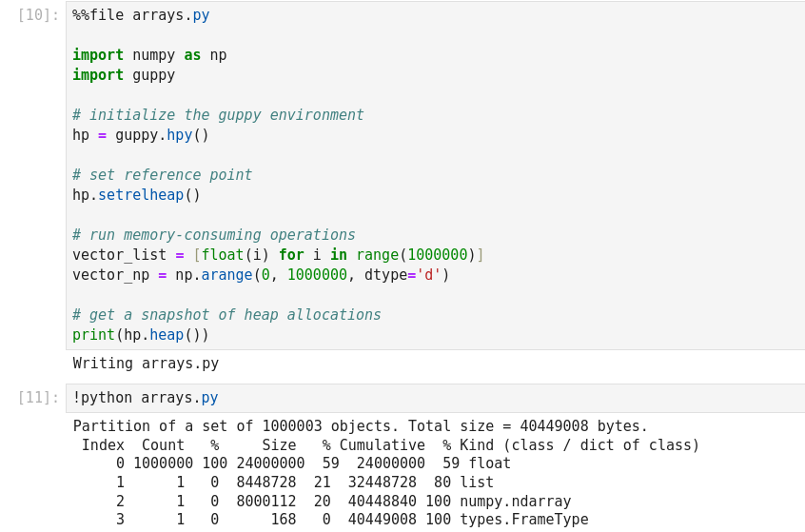Image resolution: width=805 pixels, height=532 pixels.
Task: Place cursor on 'hp.setrelheap()' line
Action: point(136,195)
